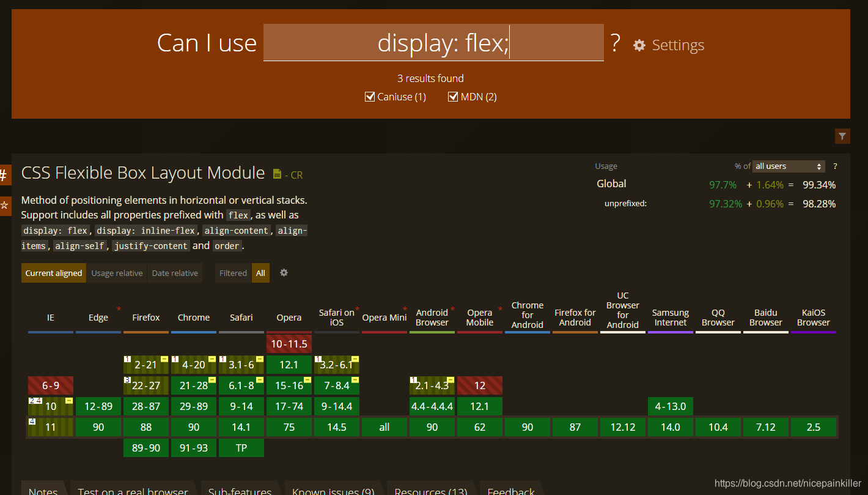Select the Safari TP cell

(x=241, y=448)
